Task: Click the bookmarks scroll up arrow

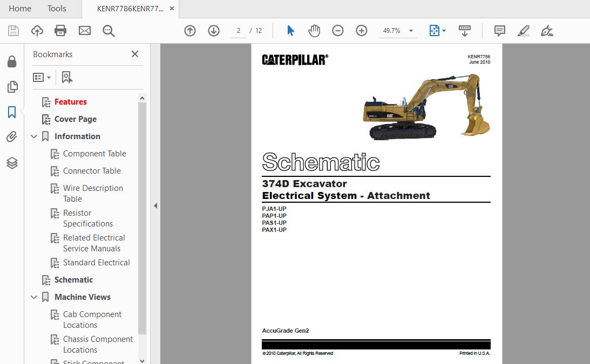Action: point(142,99)
